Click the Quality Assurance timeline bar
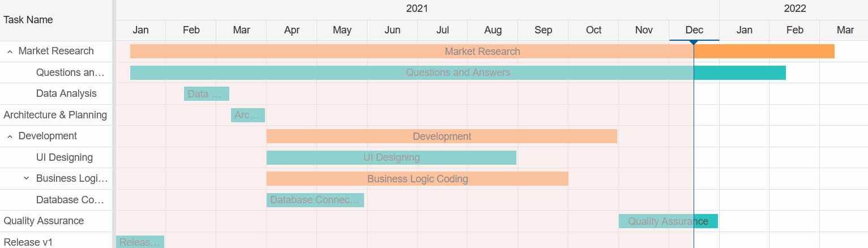Image resolution: width=868 pixels, height=248 pixels. pyautogui.click(x=668, y=221)
